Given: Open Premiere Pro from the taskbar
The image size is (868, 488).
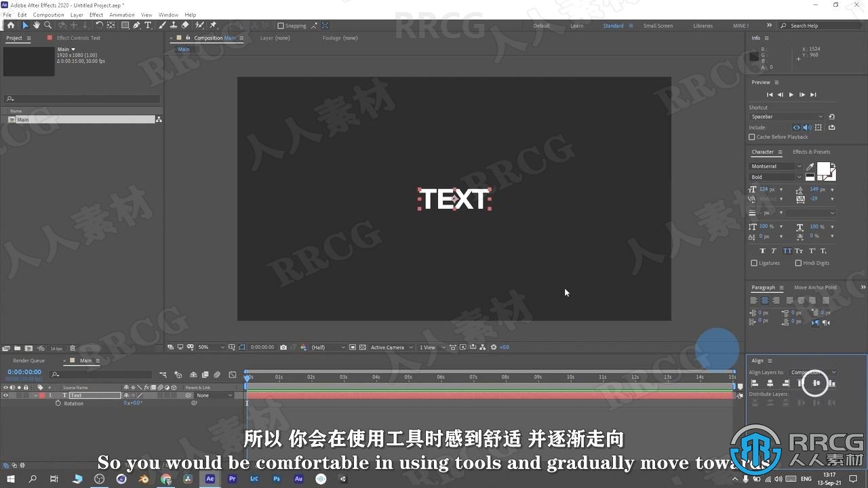Looking at the screenshot, I should click(x=233, y=479).
